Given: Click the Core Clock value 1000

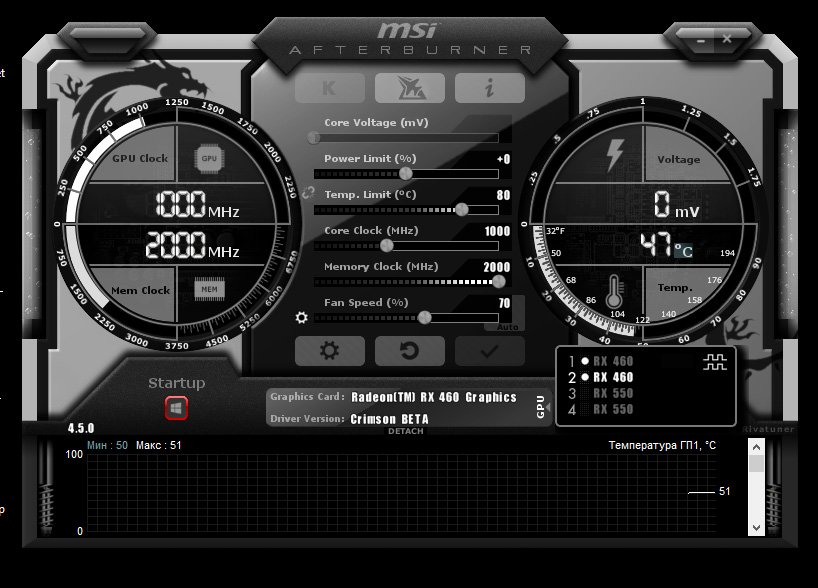Looking at the screenshot, I should tap(497, 231).
